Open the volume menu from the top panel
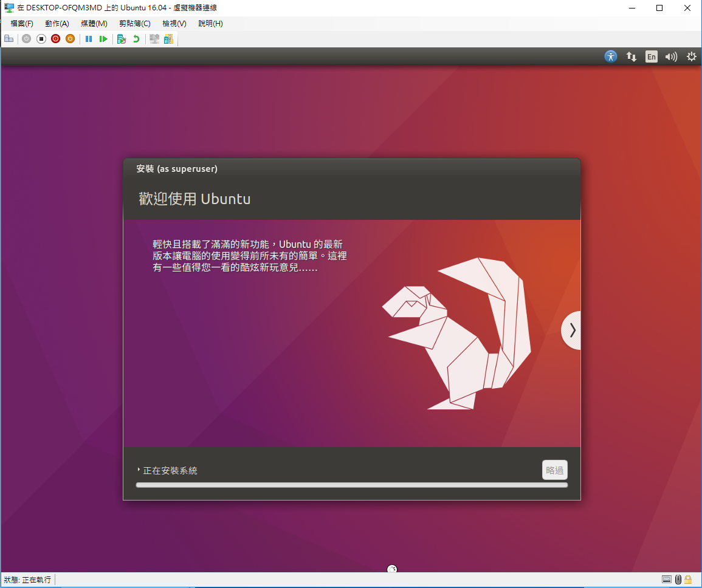The width and height of the screenshot is (702, 588). [x=671, y=56]
